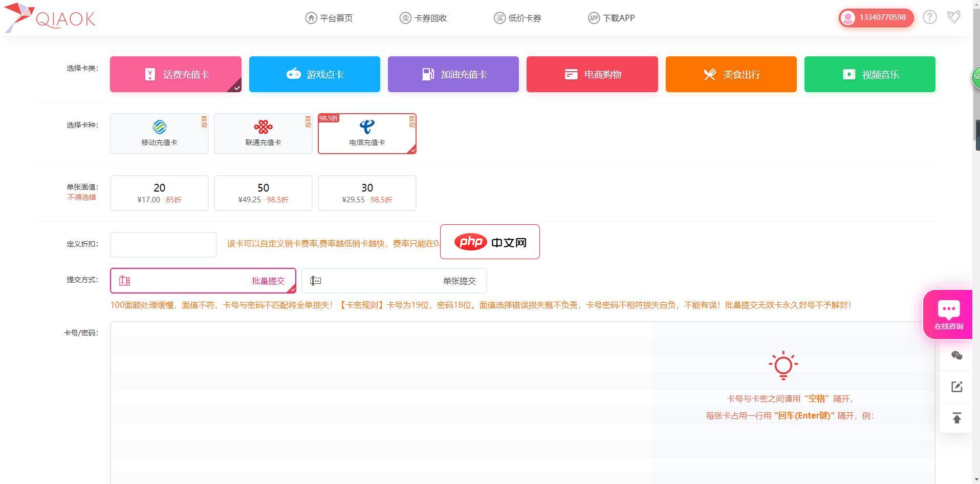Select 批量提交 submission mode

click(x=203, y=280)
